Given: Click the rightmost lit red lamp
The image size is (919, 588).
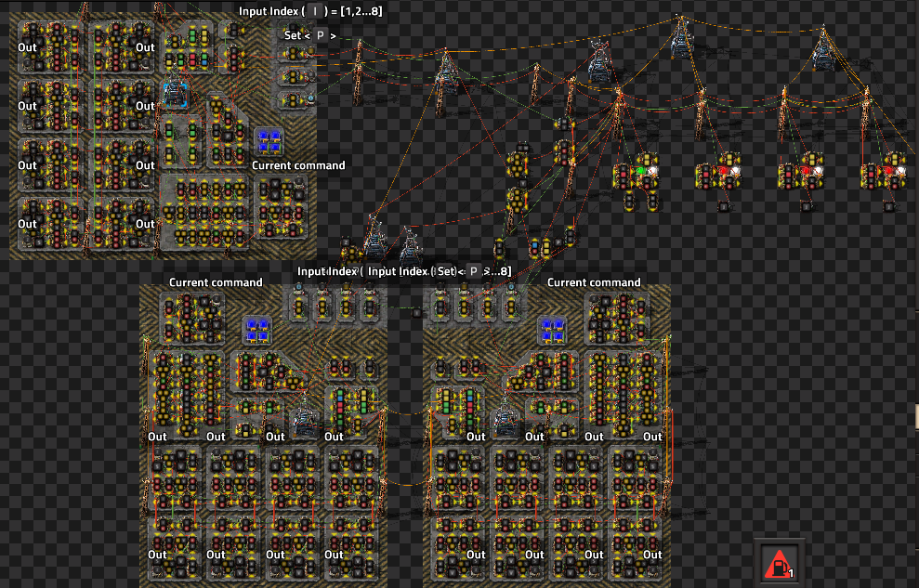Looking at the screenshot, I should (888, 171).
